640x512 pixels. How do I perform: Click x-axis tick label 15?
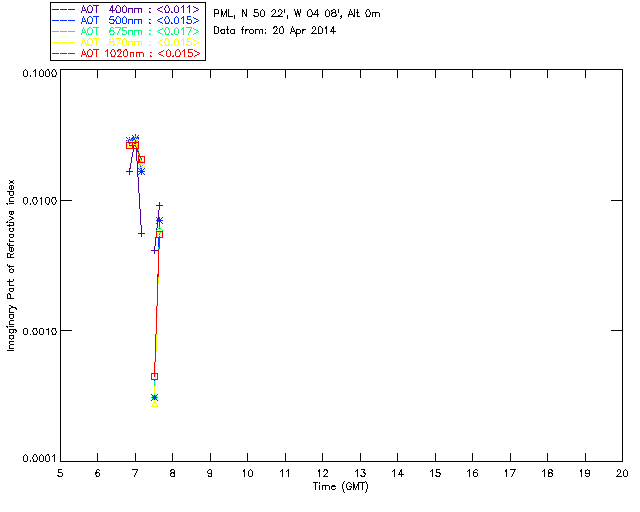pos(435,473)
